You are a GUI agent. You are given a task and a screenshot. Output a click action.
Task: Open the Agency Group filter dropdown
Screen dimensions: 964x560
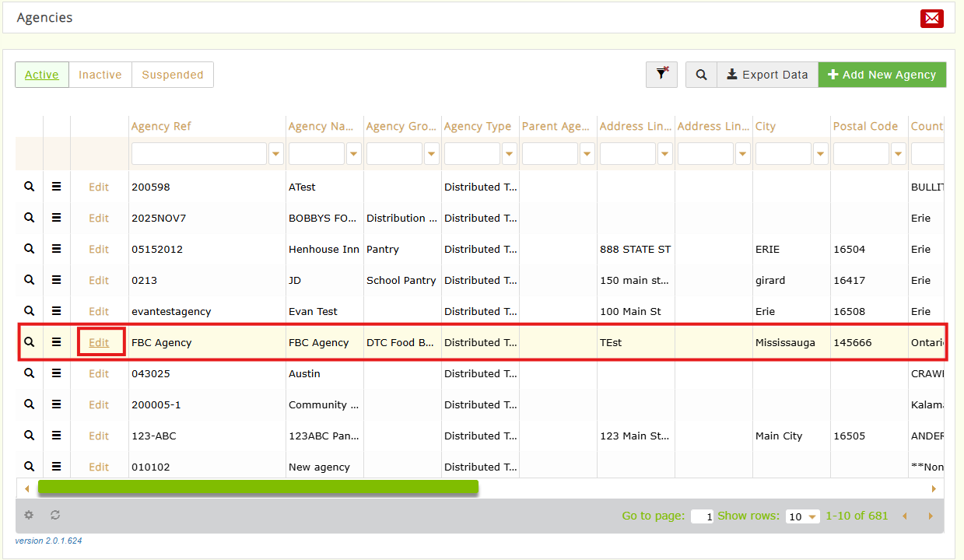432,154
